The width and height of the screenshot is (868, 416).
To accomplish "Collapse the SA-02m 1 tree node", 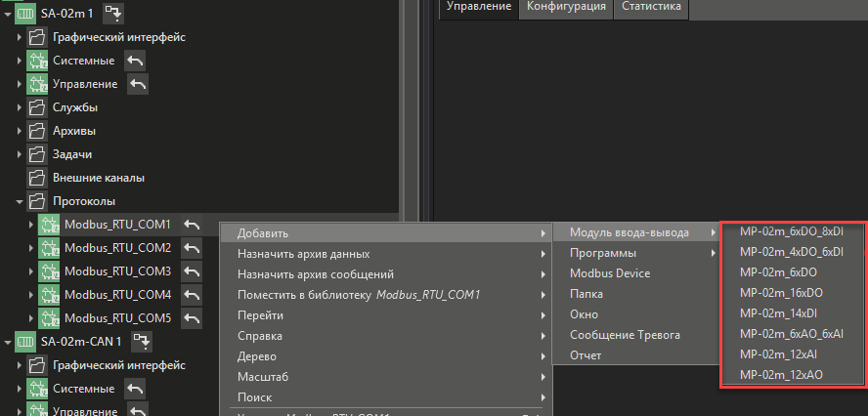I will (x=8, y=14).
